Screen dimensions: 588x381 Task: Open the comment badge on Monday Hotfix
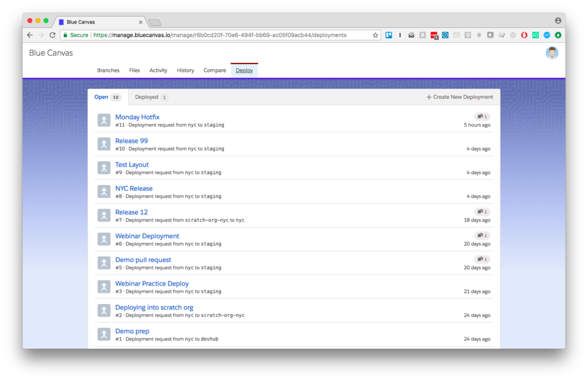click(482, 116)
